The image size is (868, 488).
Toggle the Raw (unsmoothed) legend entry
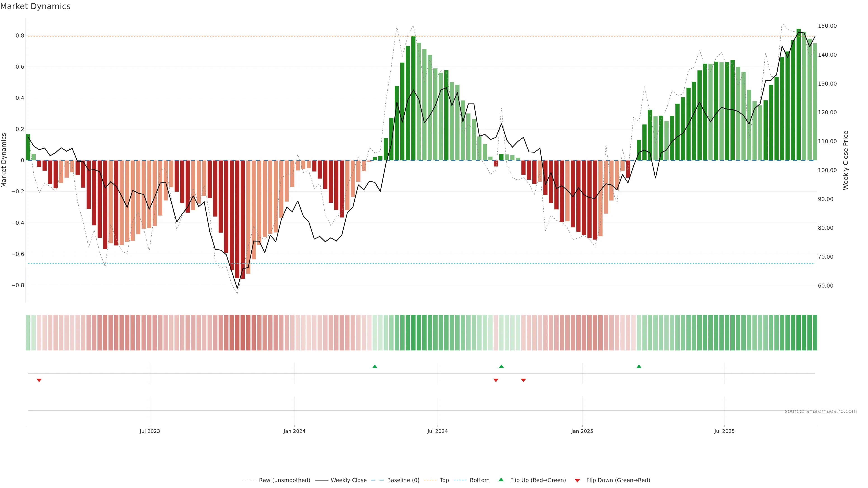point(284,480)
